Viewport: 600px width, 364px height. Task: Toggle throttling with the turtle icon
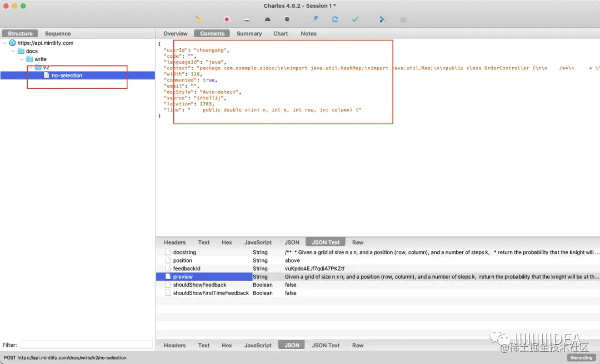267,19
